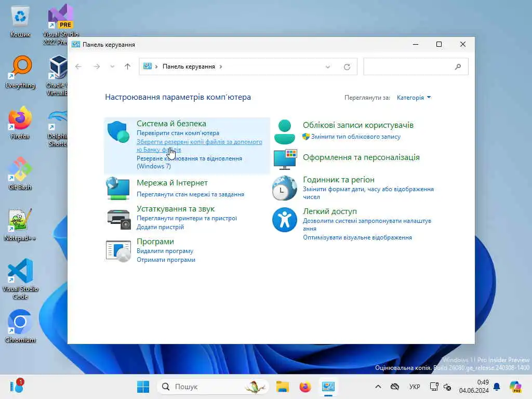Open the Облікові записи користувачів person icon
This screenshot has width=532, height=399.
(x=284, y=132)
